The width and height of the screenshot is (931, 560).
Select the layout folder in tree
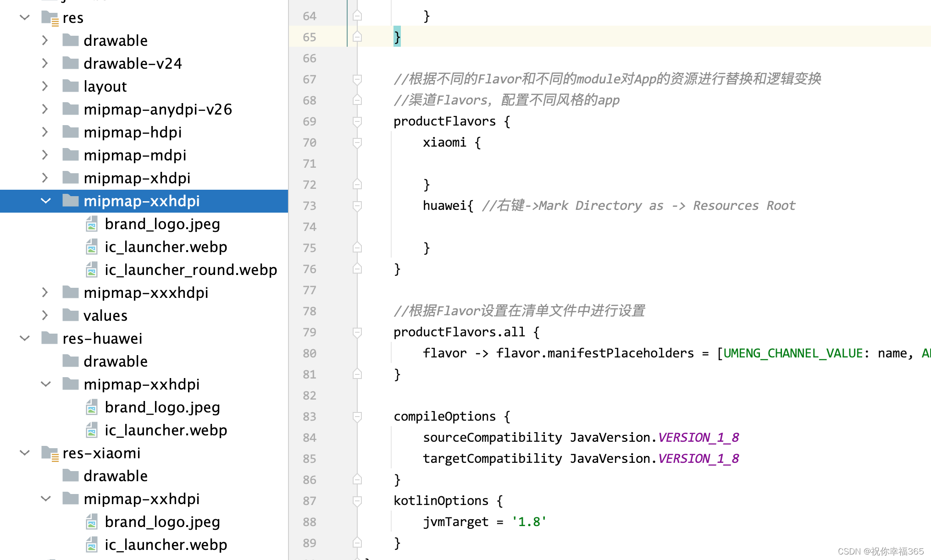105,87
